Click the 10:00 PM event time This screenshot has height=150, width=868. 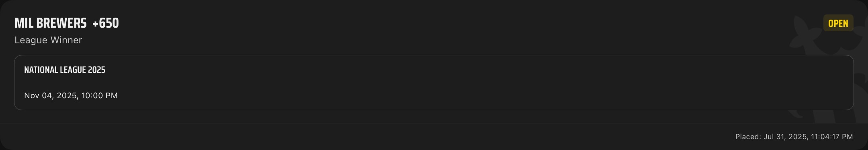point(100,95)
